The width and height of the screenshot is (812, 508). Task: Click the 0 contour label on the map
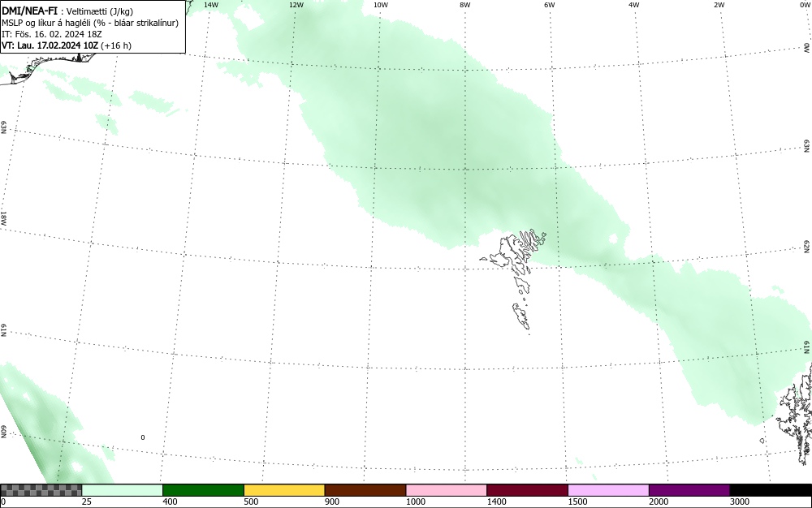[143, 437]
